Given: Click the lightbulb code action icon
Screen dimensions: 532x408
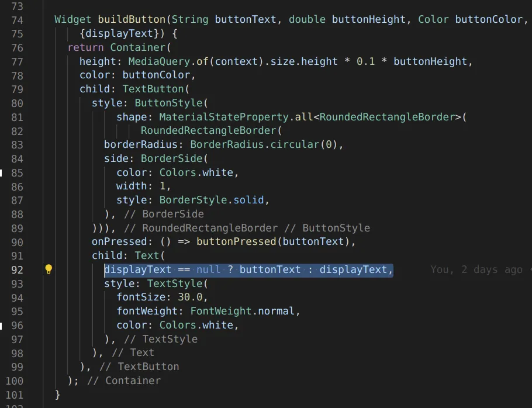Looking at the screenshot, I should point(49,269).
